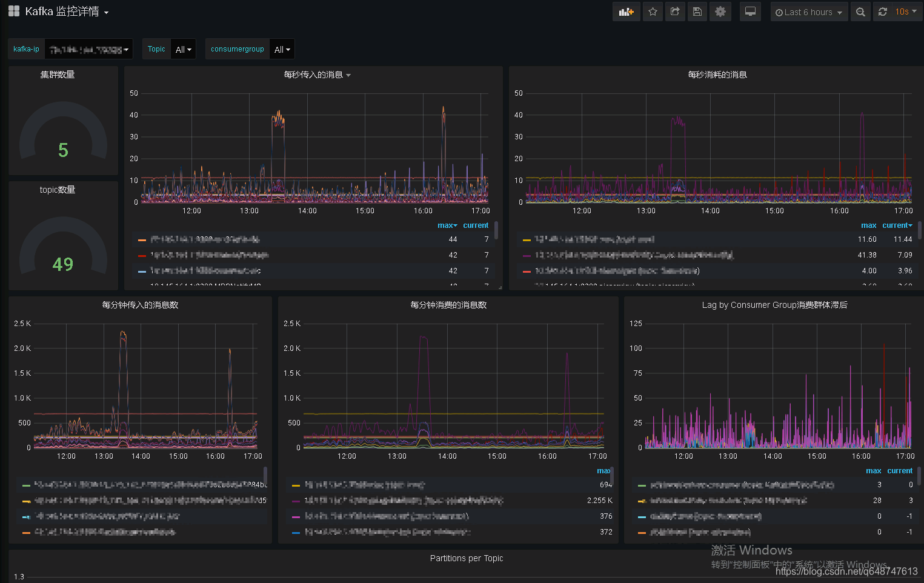The width and height of the screenshot is (924, 583).
Task: Open the topic数量 panel title menu
Action: 58,190
